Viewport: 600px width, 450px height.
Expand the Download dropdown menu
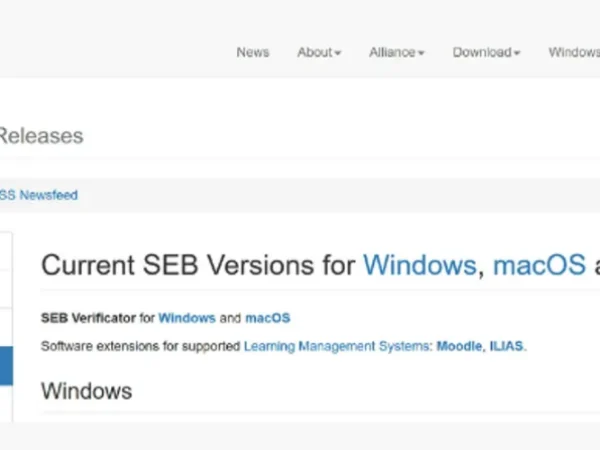[486, 52]
